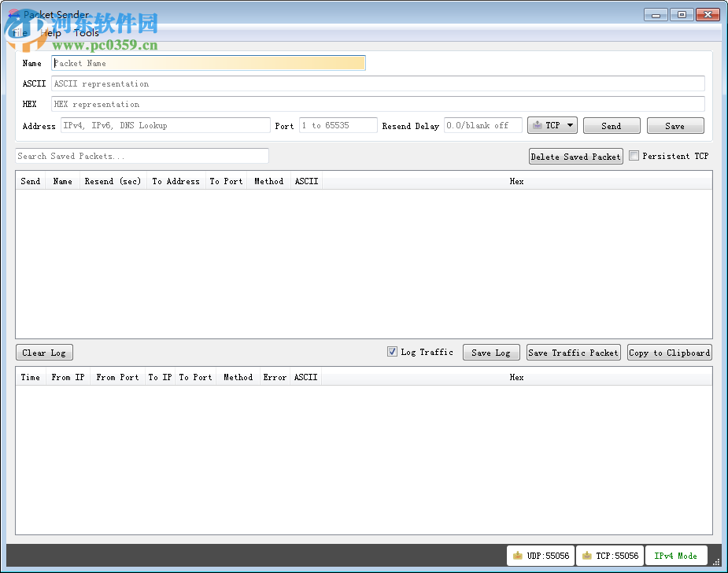Image resolution: width=728 pixels, height=573 pixels.
Task: Open the Tools menu
Action: (x=87, y=33)
